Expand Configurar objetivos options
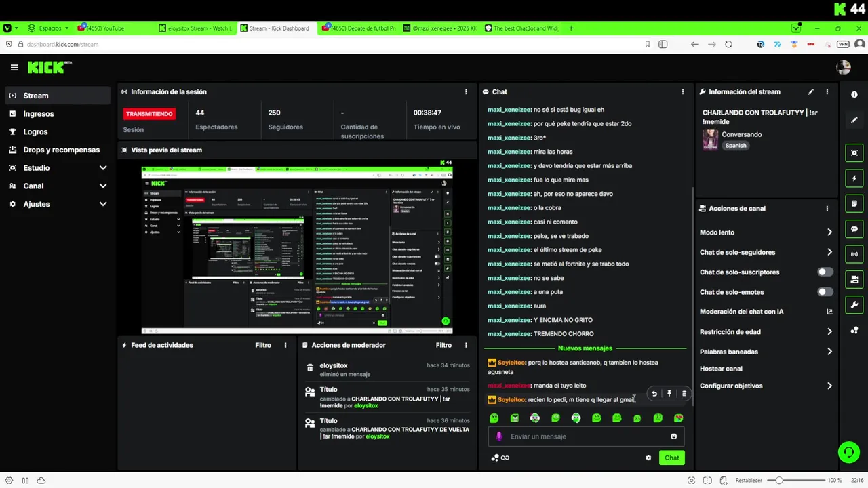The width and height of the screenshot is (868, 488). (829, 386)
